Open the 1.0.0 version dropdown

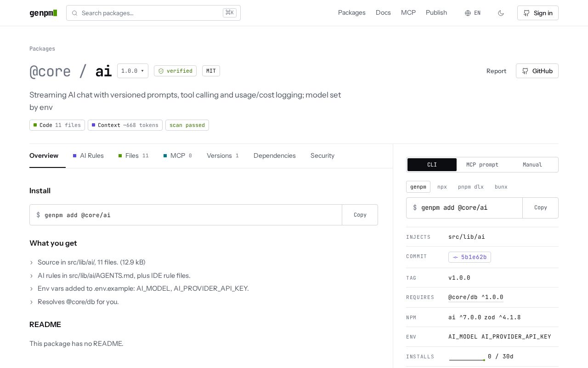point(133,71)
